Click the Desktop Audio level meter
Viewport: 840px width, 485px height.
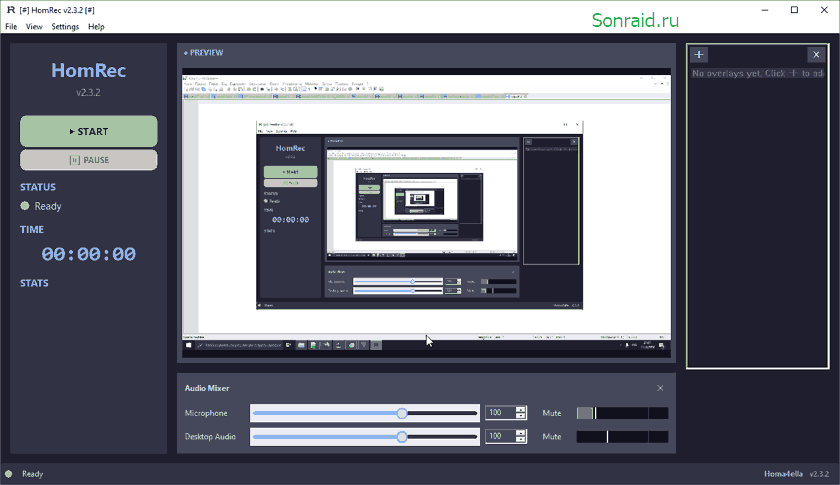(x=622, y=437)
